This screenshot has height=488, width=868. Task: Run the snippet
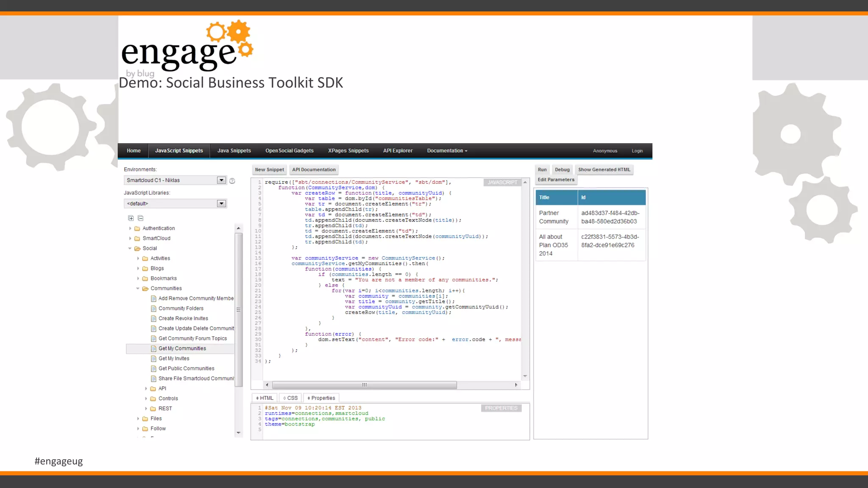point(542,170)
